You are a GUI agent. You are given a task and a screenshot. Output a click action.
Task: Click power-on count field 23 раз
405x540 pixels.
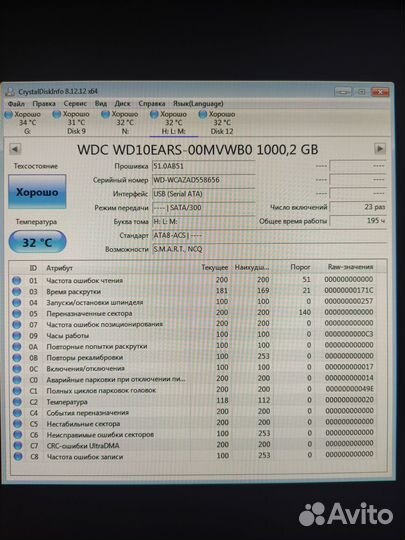pos(358,207)
